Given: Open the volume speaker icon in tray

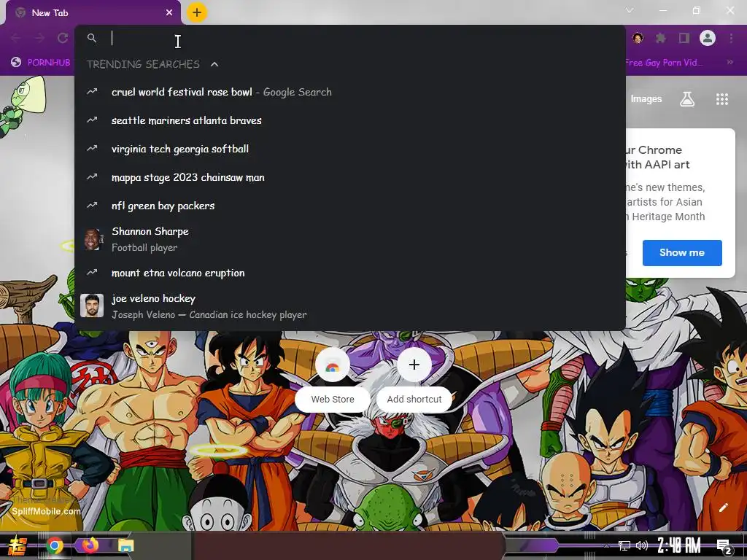Looking at the screenshot, I should [x=642, y=545].
